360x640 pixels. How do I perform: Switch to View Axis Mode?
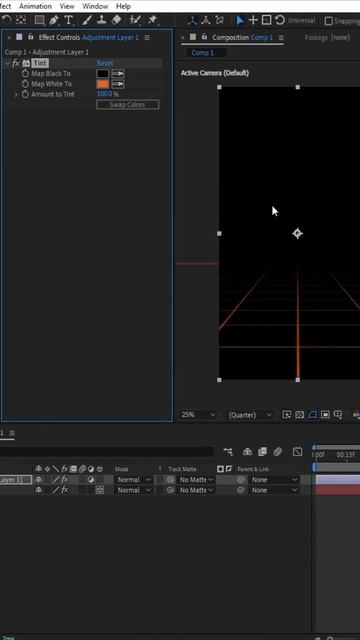[x=220, y=20]
